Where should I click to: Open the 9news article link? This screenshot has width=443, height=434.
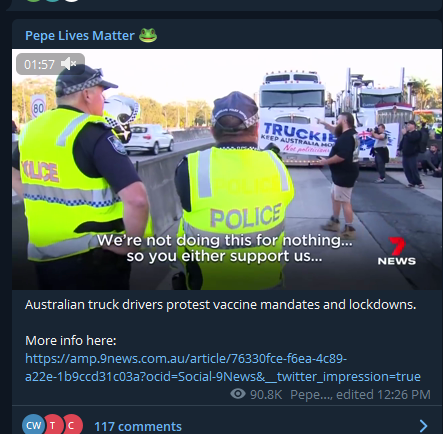tap(223, 368)
